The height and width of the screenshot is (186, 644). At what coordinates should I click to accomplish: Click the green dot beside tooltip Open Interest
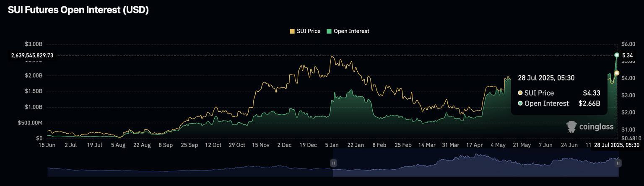point(520,103)
